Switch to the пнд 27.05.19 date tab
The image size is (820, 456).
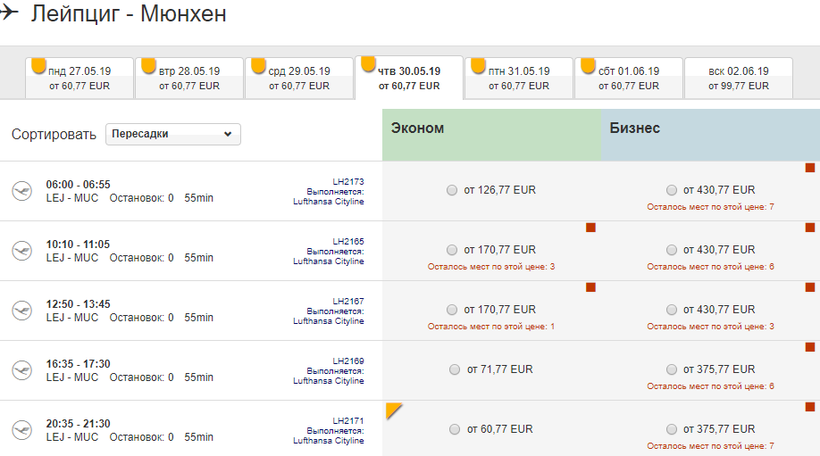click(79, 78)
